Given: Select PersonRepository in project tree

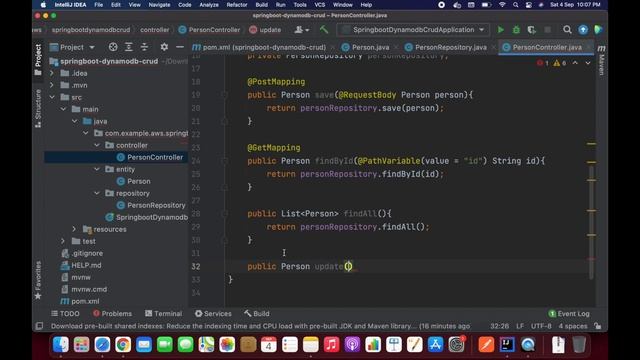Looking at the screenshot, I should pos(156,205).
